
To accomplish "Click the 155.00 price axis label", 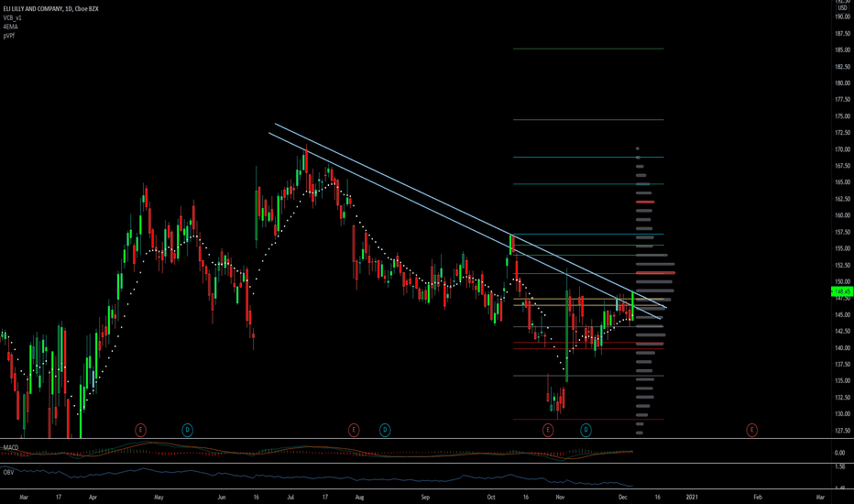I will (842, 248).
